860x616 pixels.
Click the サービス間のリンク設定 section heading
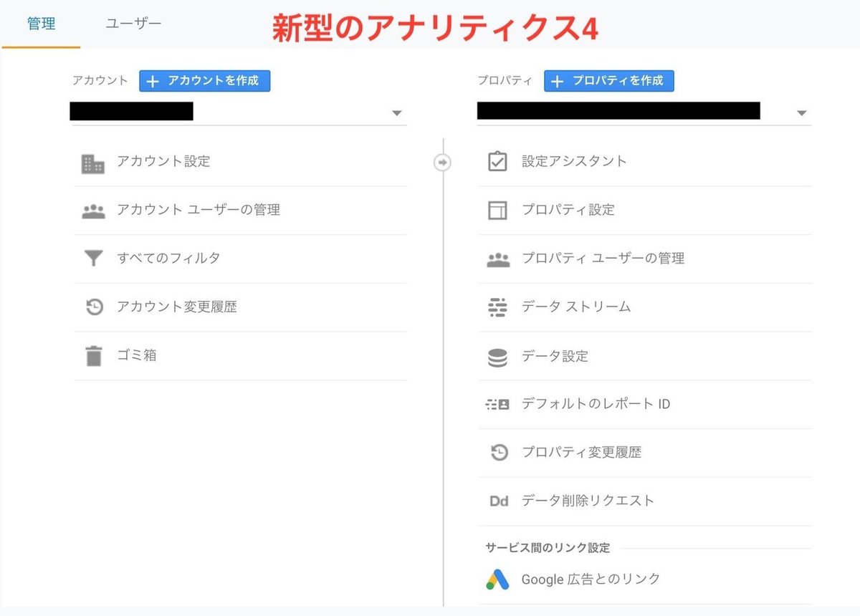[x=548, y=548]
